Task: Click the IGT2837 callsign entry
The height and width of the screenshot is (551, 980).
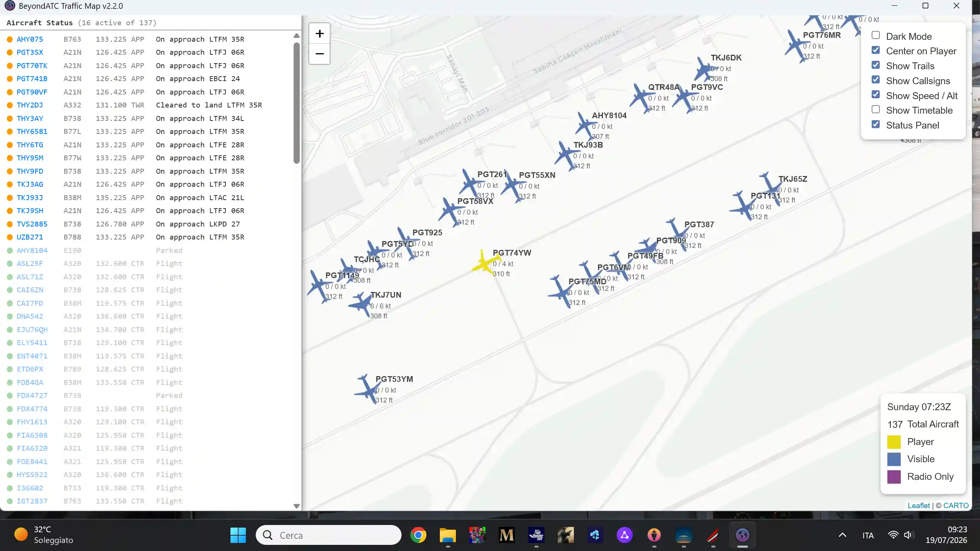Action: pos(32,501)
